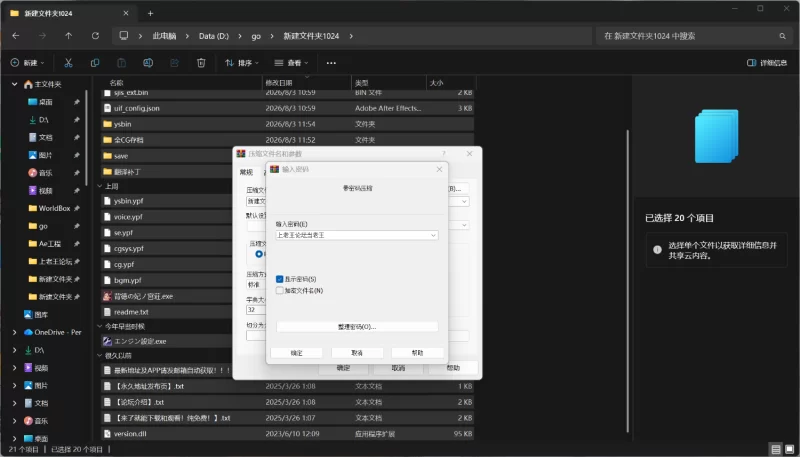Switch to details list view icon in status bar
This screenshot has height=457, width=800.
[x=776, y=449]
